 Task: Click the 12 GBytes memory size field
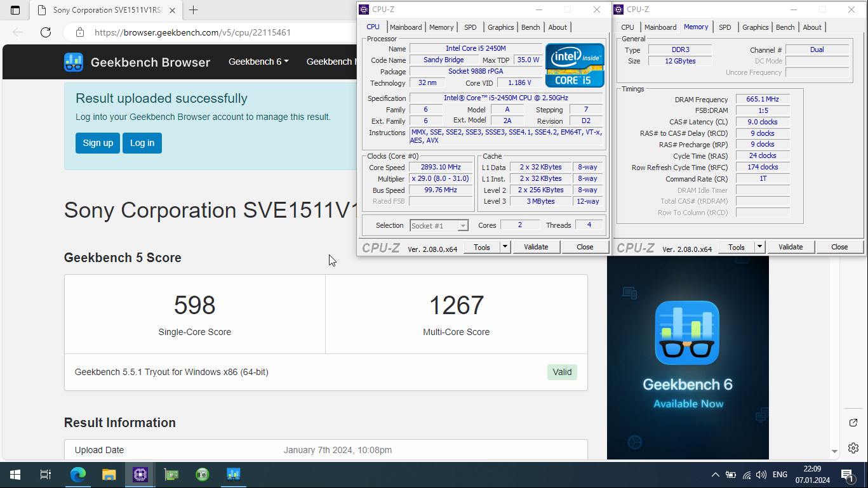coord(680,61)
